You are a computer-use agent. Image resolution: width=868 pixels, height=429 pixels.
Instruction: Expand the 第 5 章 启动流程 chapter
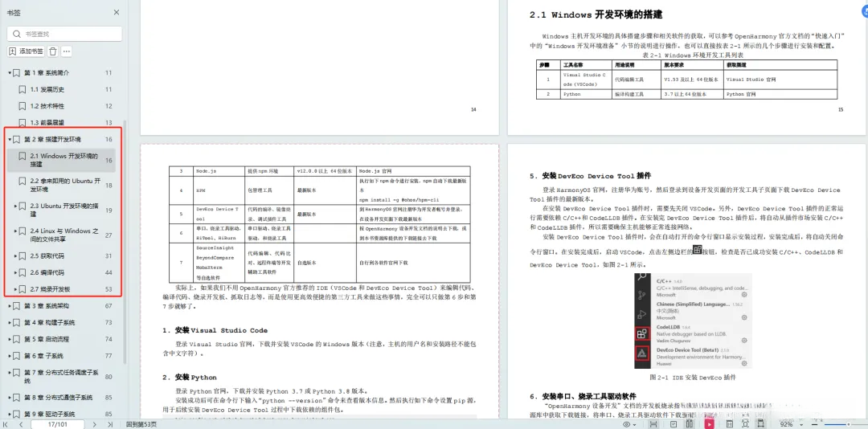click(10, 339)
